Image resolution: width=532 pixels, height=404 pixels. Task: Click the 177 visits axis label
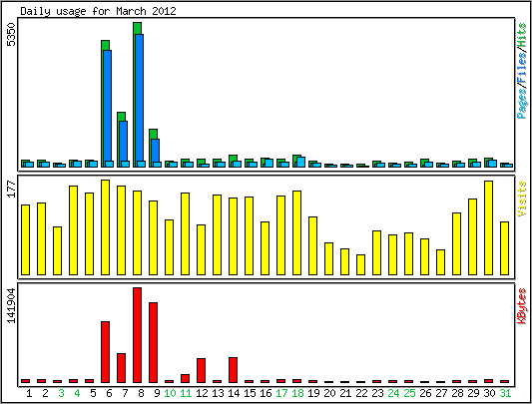click(12, 189)
